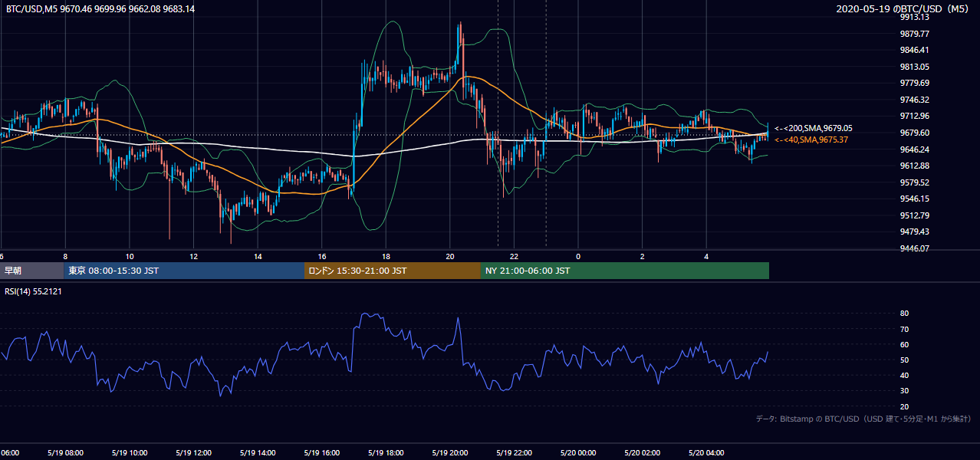Click hour tick 12 under the price chart
Viewport: 980px width, 460px height.
coord(193,256)
